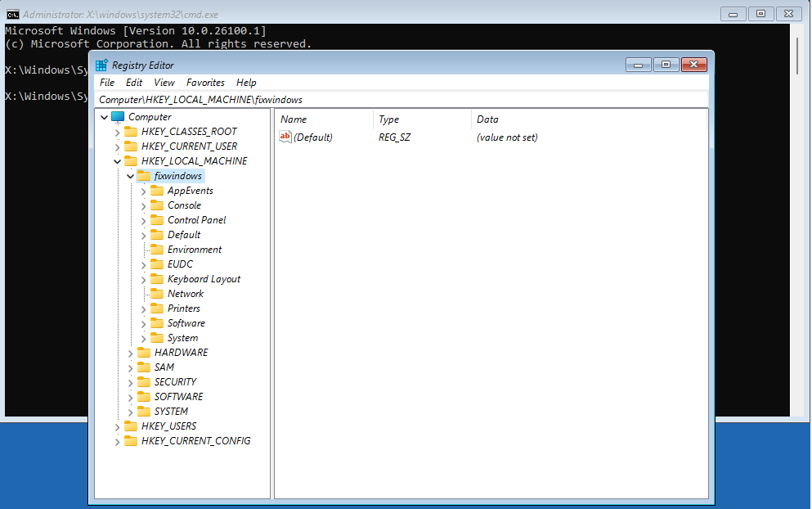Click the Control Panel folder icon
The height and width of the screenshot is (509, 812).
click(x=157, y=220)
